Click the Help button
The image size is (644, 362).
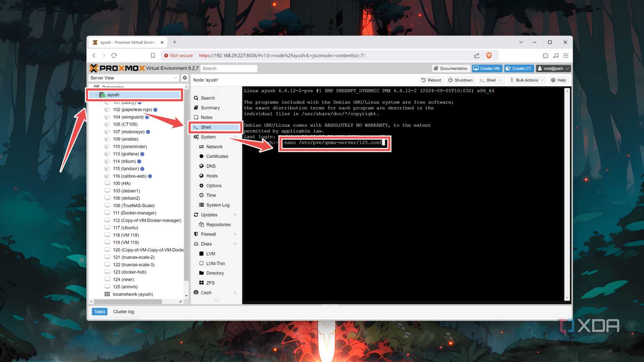559,80
